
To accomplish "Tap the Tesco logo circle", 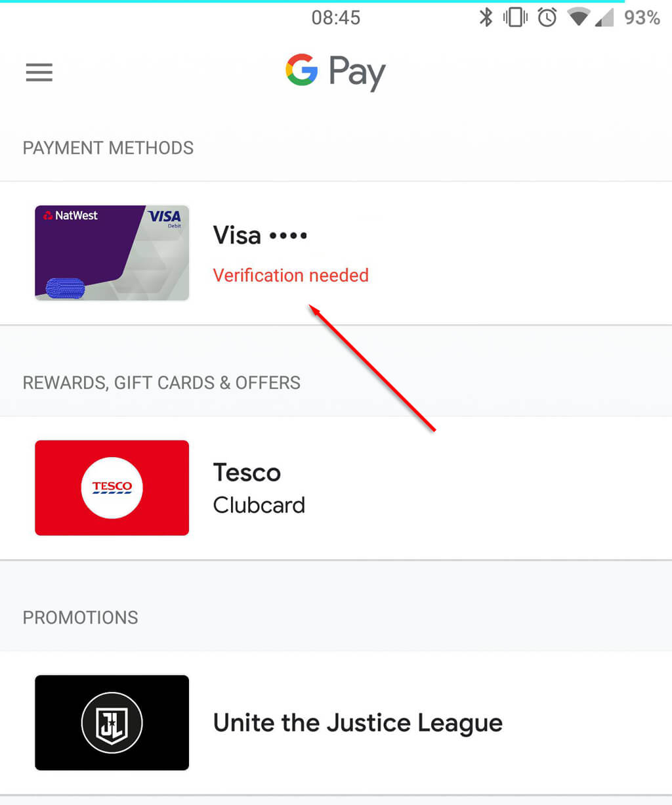I will pos(112,488).
